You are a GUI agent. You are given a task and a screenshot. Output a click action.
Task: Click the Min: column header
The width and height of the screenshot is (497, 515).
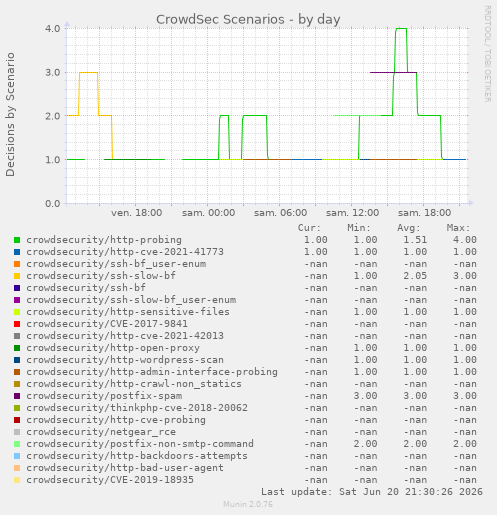tap(359, 228)
